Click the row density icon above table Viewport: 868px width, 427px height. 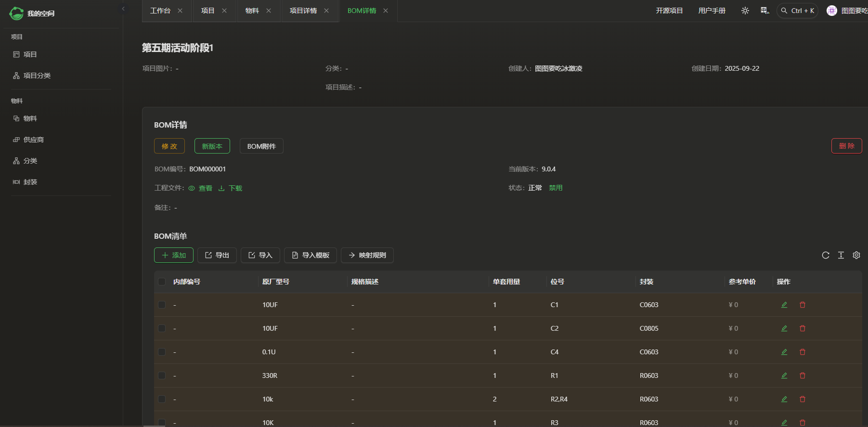(x=841, y=255)
